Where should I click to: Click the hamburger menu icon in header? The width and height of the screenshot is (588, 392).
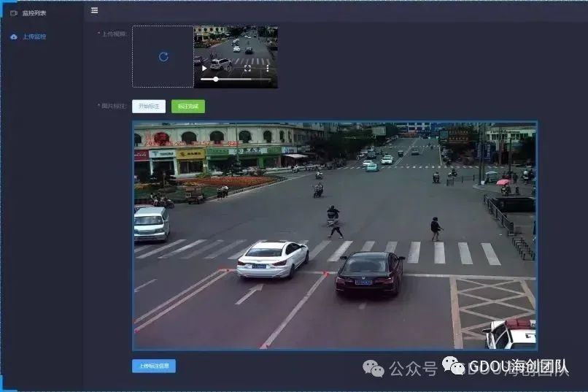pos(94,10)
